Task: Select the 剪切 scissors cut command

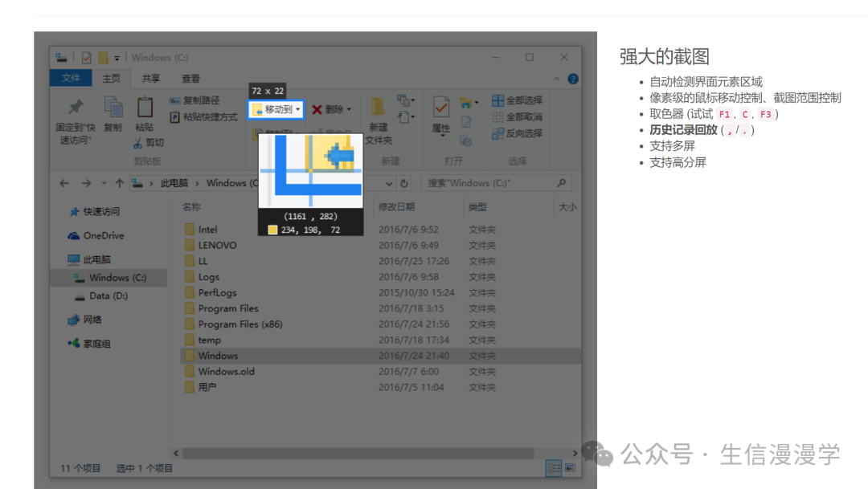Action: (148, 143)
